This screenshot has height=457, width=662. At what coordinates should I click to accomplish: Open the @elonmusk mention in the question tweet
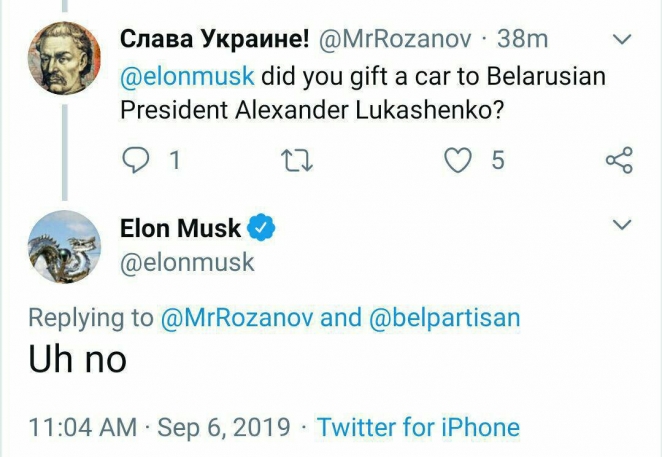[x=188, y=77]
